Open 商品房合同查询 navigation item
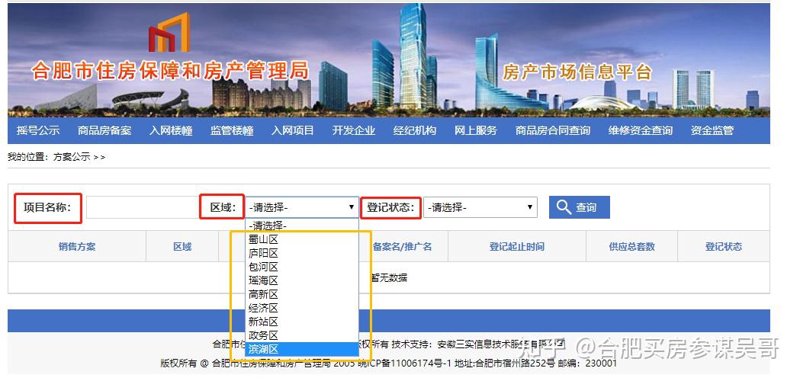Screen dimensions: 800x381 553,131
